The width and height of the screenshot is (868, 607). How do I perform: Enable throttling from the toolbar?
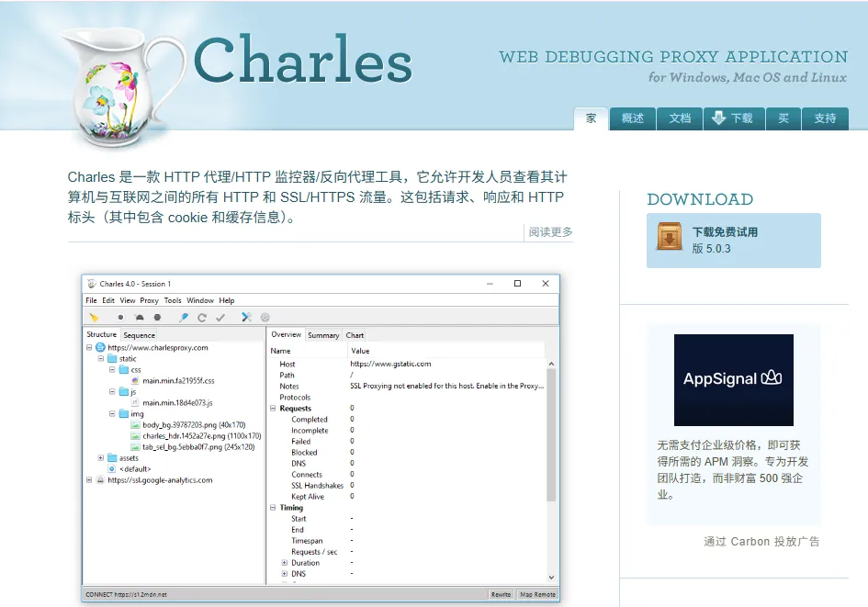(141, 318)
